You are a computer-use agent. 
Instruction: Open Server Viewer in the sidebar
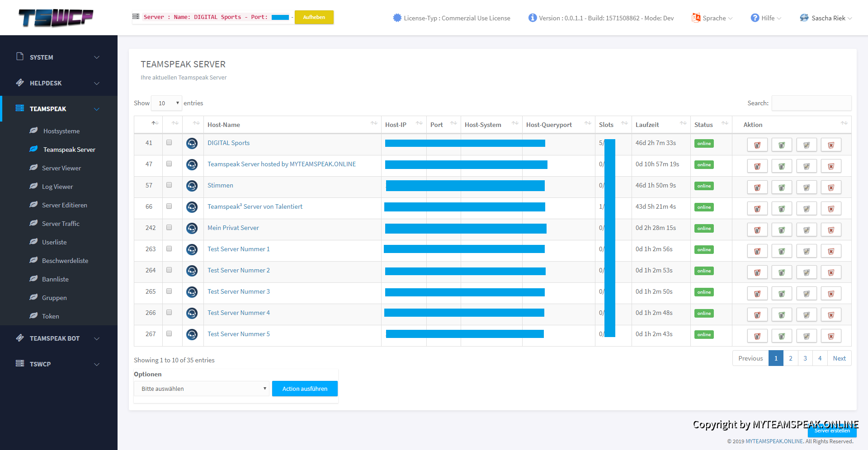(x=61, y=168)
